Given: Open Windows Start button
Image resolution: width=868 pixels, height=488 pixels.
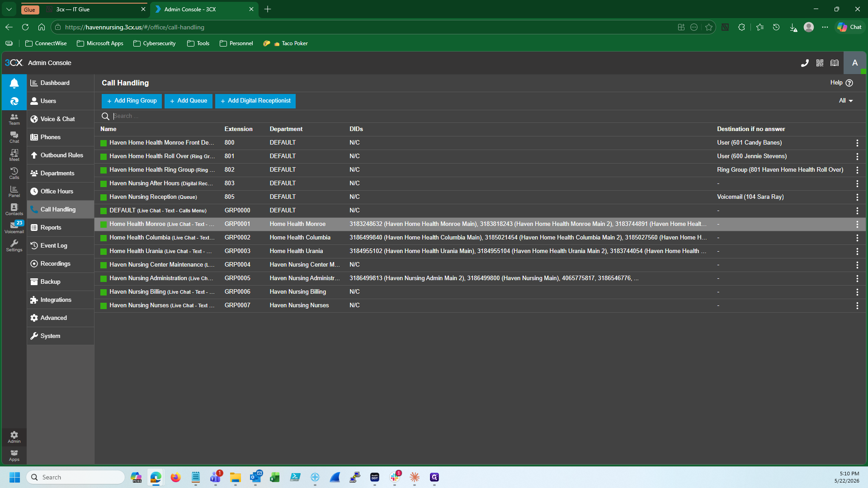Looking at the screenshot, I should pyautogui.click(x=14, y=477).
